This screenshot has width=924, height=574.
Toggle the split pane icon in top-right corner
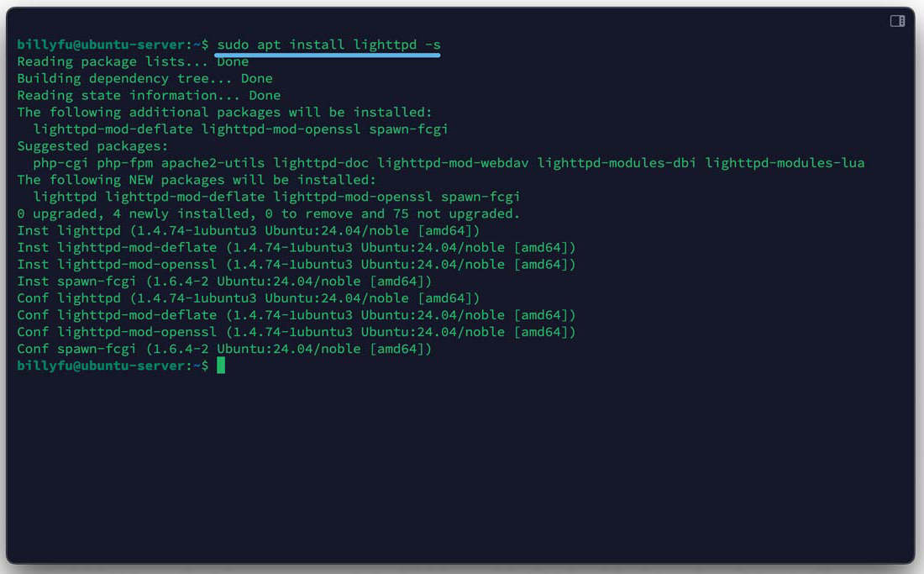click(x=897, y=21)
